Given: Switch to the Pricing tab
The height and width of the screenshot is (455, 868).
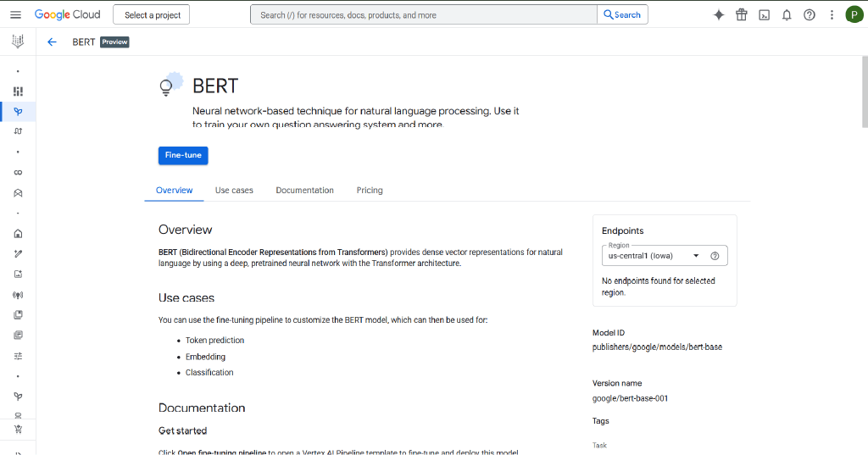Looking at the screenshot, I should coord(370,191).
